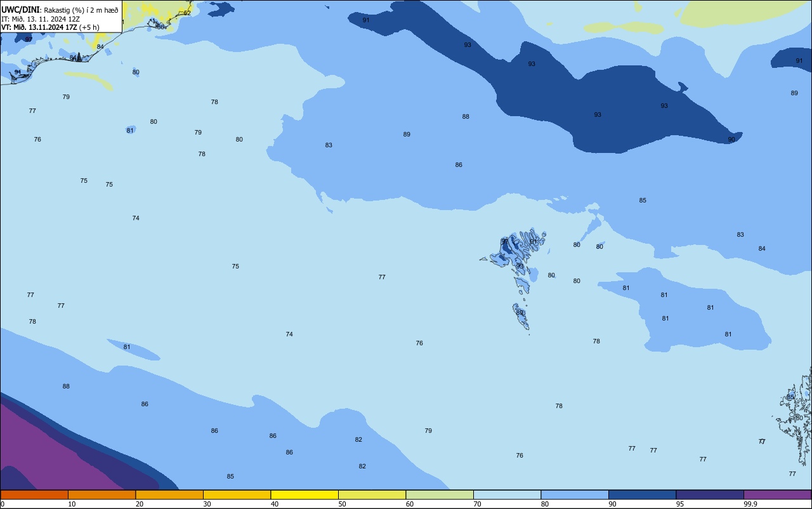Click the legend tick label 70
Image resolution: width=812 pixels, height=509 pixels.
(477, 504)
